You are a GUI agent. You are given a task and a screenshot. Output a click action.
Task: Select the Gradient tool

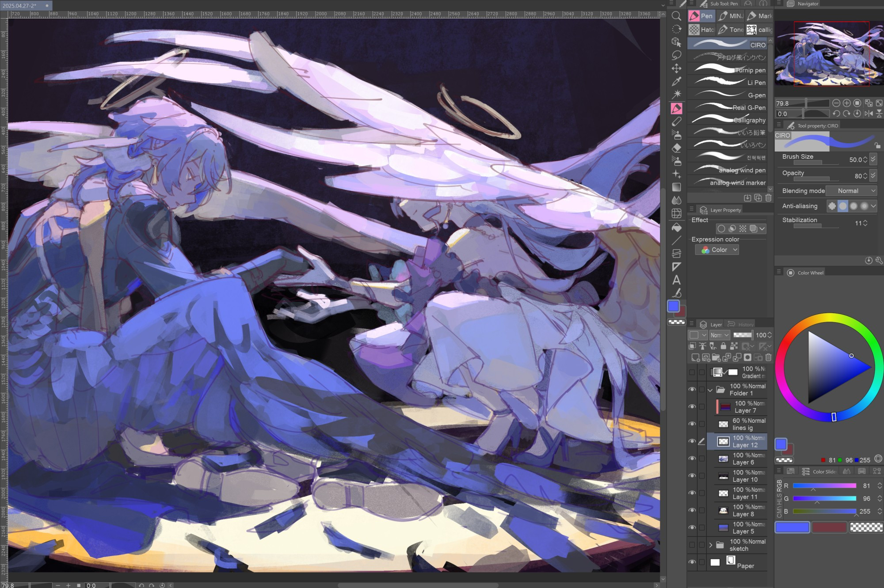tap(676, 187)
